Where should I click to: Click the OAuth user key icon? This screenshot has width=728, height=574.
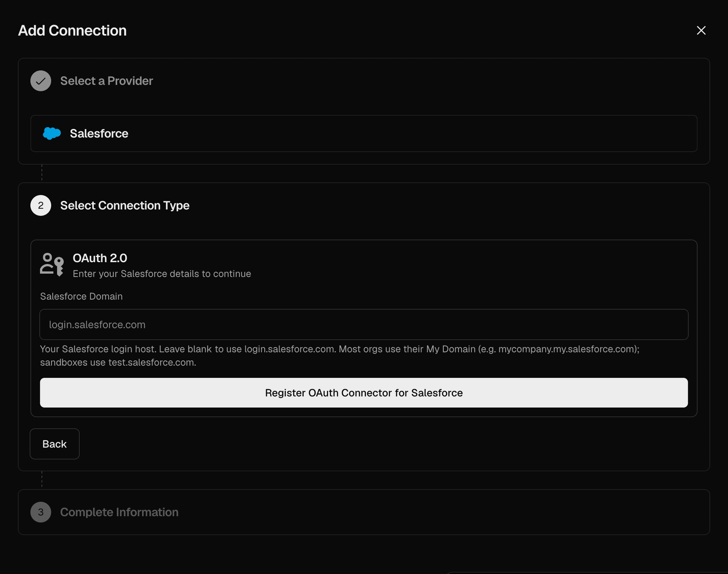tap(52, 264)
